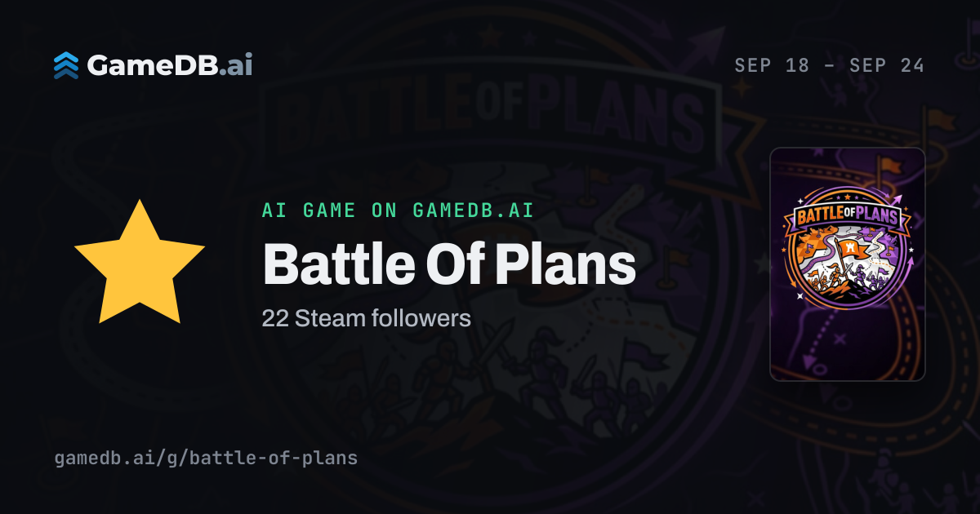The height and width of the screenshot is (514, 980).
Task: Click the SEP 18 start date
Action: pyautogui.click(x=772, y=65)
